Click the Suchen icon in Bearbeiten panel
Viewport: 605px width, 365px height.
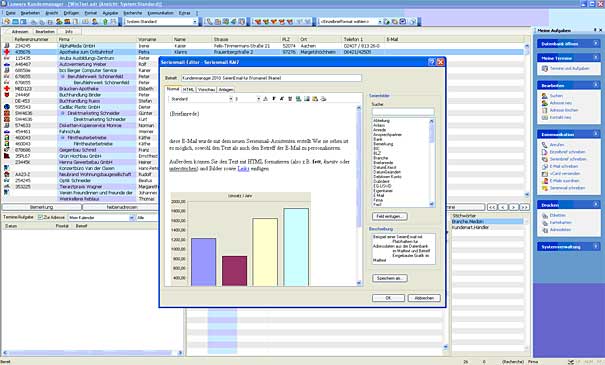(x=544, y=96)
